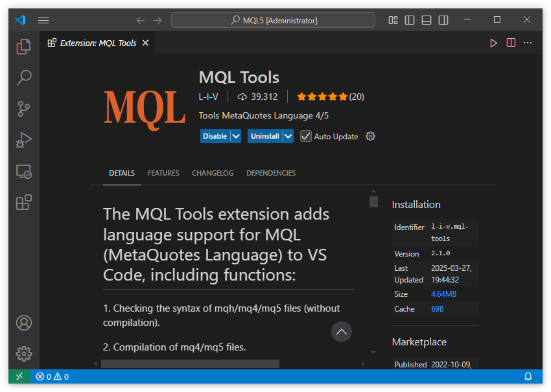The image size is (551, 392).
Task: Click the horizontal scrollbar thumb in readme
Action: (x=190, y=364)
